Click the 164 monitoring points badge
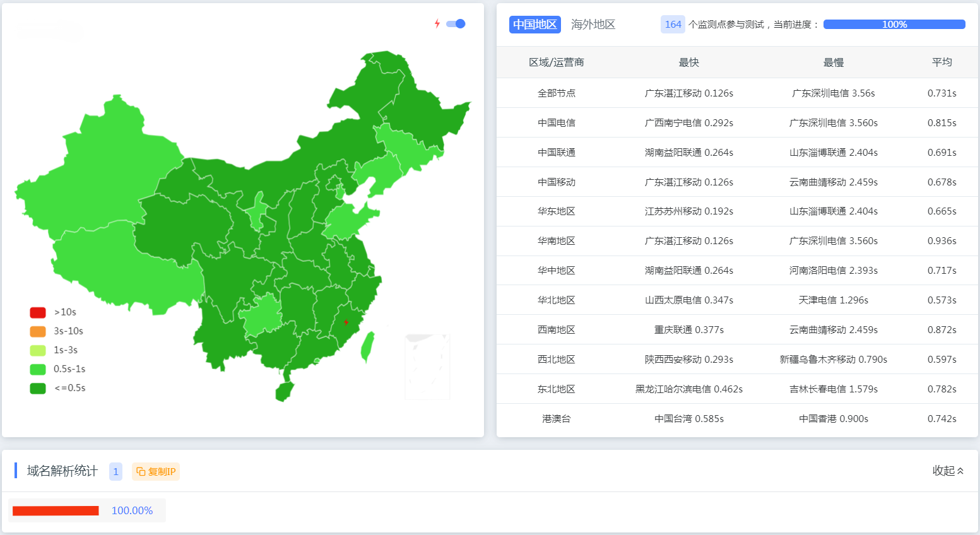 coord(673,23)
